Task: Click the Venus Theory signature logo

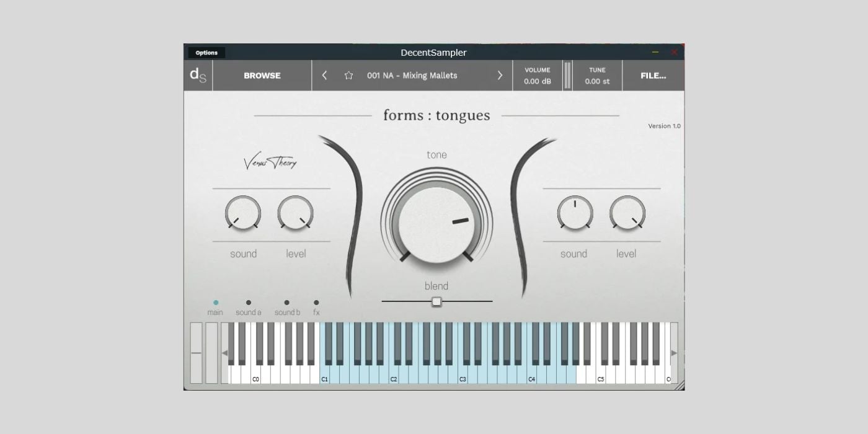Action: point(272,162)
